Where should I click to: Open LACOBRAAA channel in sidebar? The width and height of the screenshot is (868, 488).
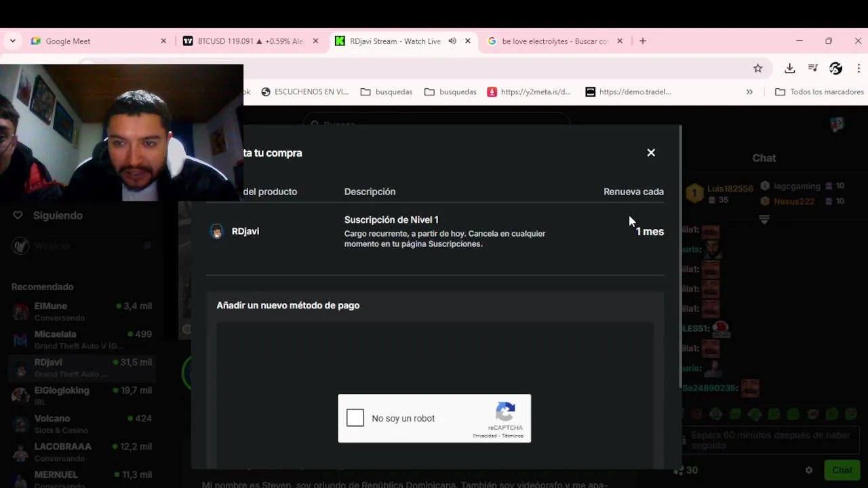pos(82,452)
